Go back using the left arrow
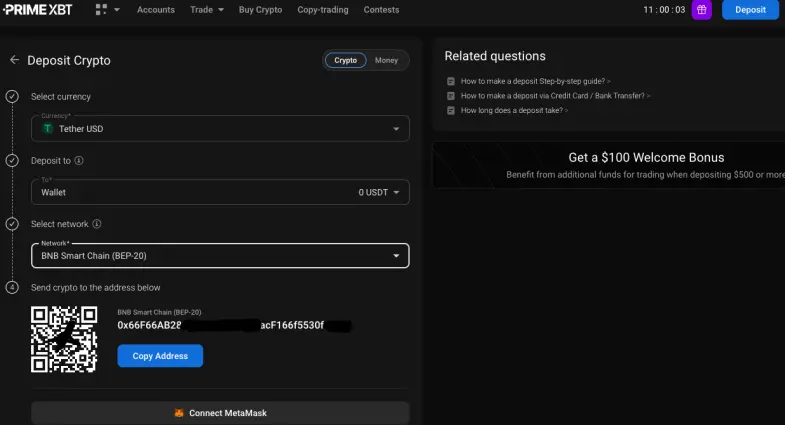The height and width of the screenshot is (425, 785). click(14, 60)
